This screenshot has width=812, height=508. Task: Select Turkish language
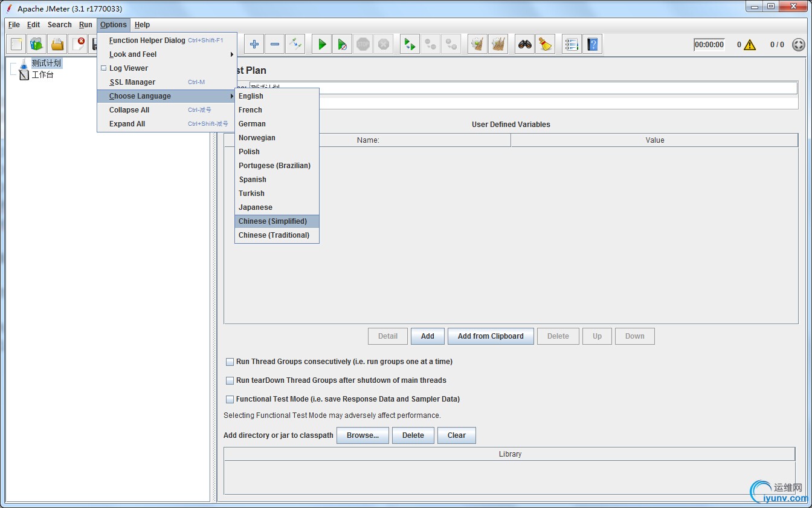(277, 194)
